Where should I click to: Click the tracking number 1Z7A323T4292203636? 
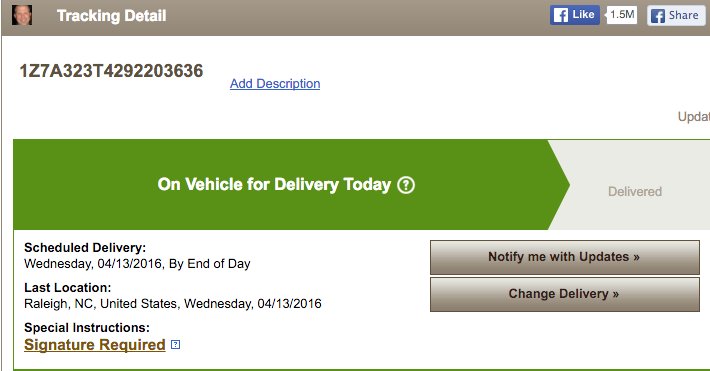(x=111, y=71)
